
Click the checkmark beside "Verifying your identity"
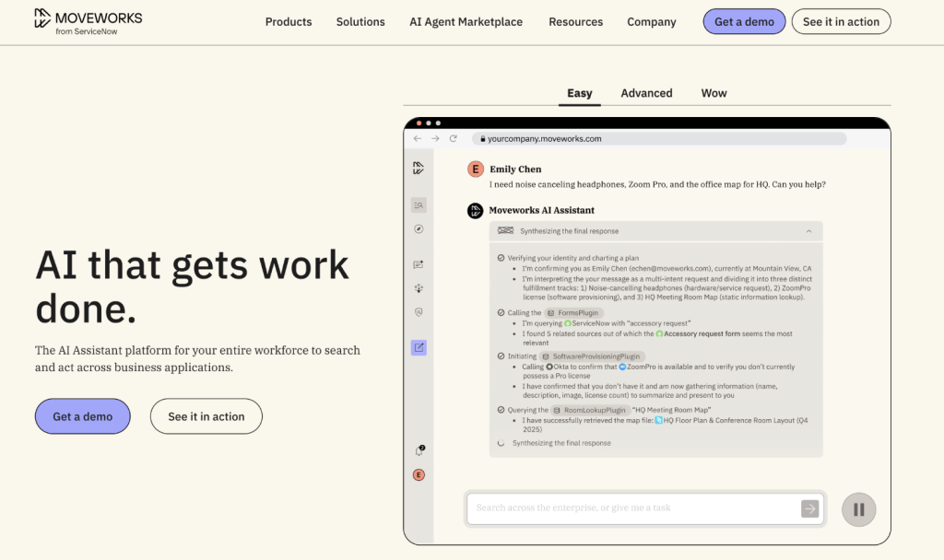point(501,258)
